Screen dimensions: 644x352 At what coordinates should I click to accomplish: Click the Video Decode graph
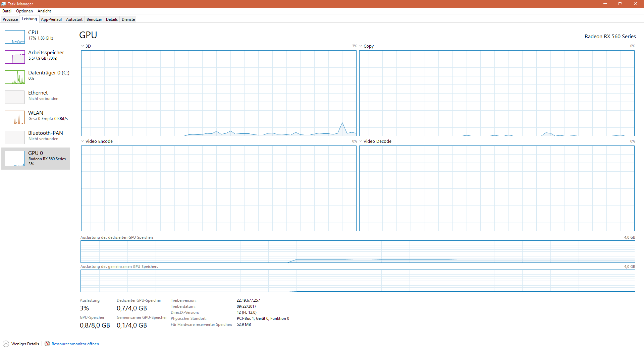497,188
